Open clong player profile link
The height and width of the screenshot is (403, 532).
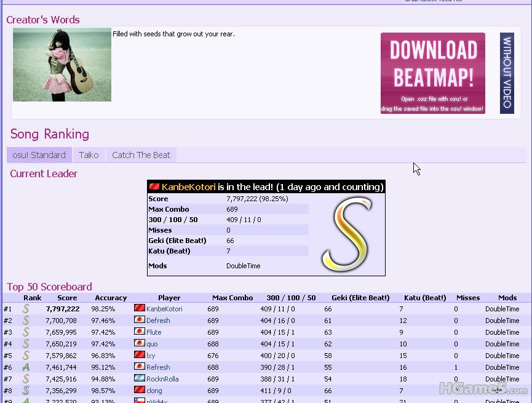154,391
